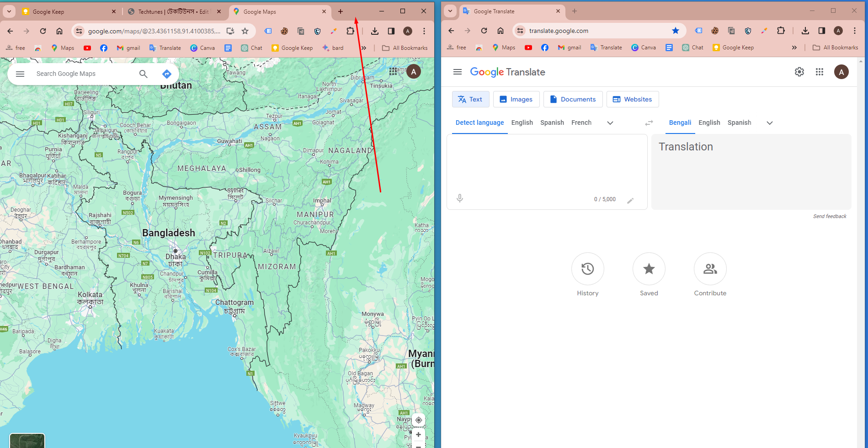Click the directions icon in Google Maps
The width and height of the screenshot is (868, 448).
point(166,74)
